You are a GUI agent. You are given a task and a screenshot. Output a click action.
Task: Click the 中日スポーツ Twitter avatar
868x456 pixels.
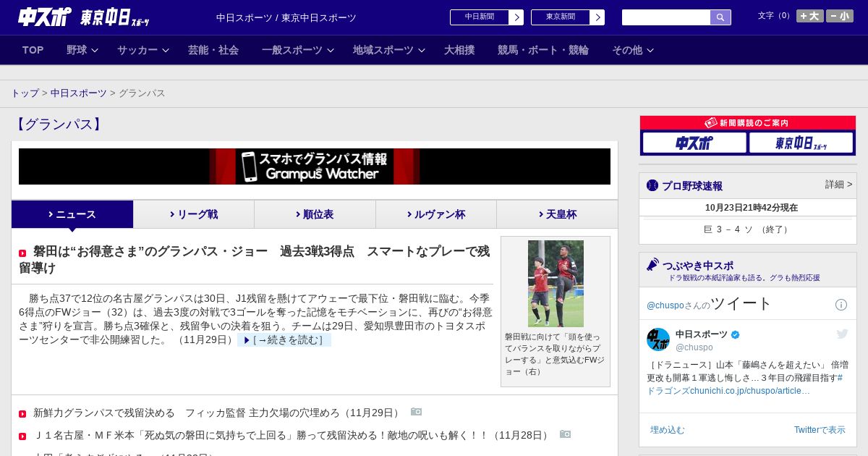(658, 339)
